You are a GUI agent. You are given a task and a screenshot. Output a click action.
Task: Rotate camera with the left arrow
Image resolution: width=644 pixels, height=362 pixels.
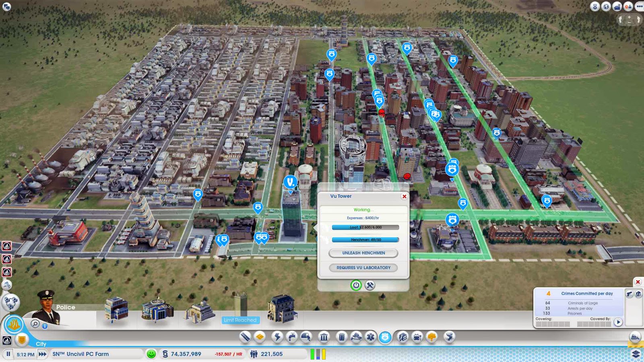click(621, 19)
